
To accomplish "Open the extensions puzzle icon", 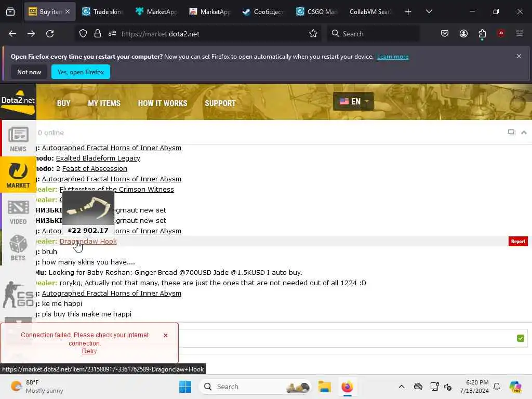I will tap(482, 33).
